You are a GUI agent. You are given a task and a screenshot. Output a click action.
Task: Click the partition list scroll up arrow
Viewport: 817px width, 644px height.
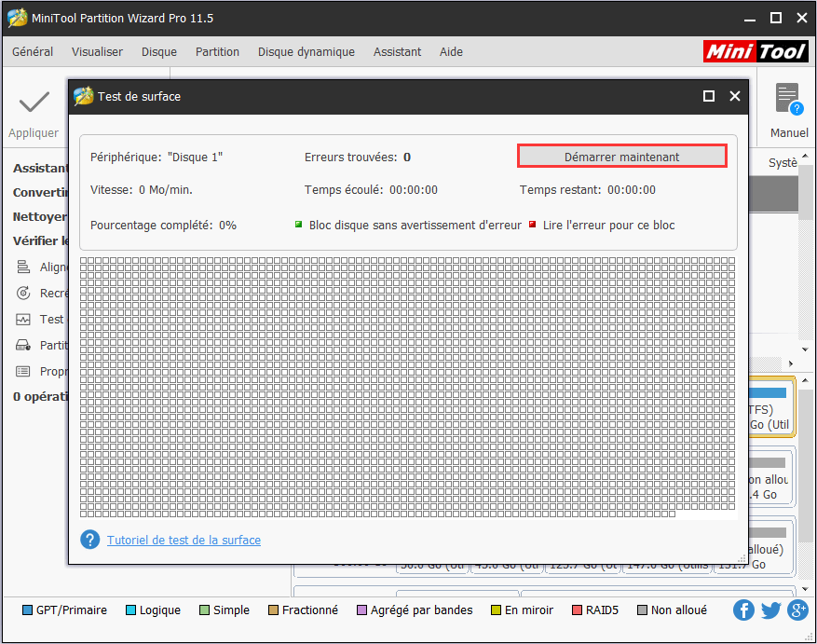pos(806,156)
